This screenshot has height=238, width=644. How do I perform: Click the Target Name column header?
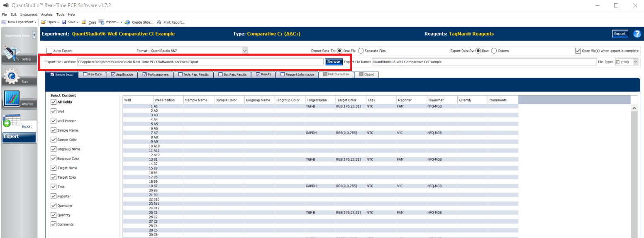pos(320,100)
